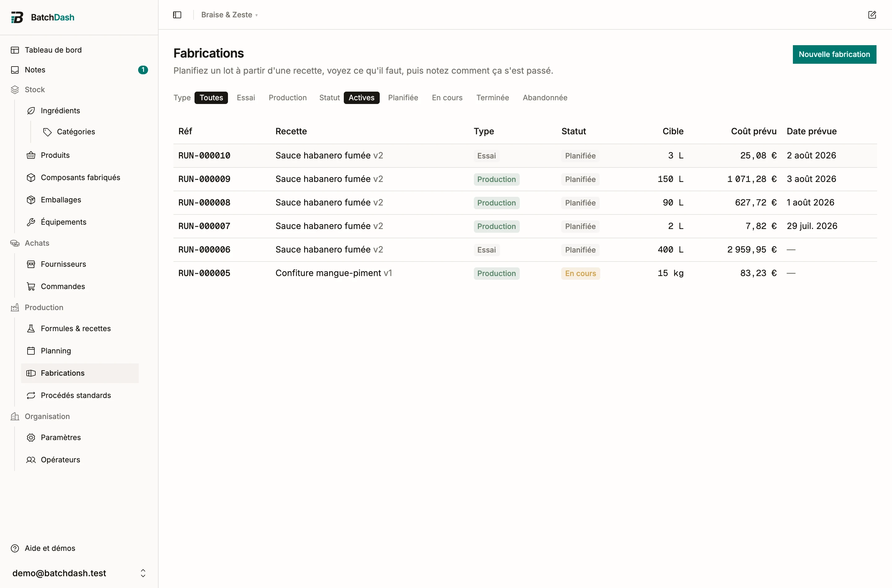The image size is (892, 588).
Task: Click the 150 L target cell
Action: point(670,179)
